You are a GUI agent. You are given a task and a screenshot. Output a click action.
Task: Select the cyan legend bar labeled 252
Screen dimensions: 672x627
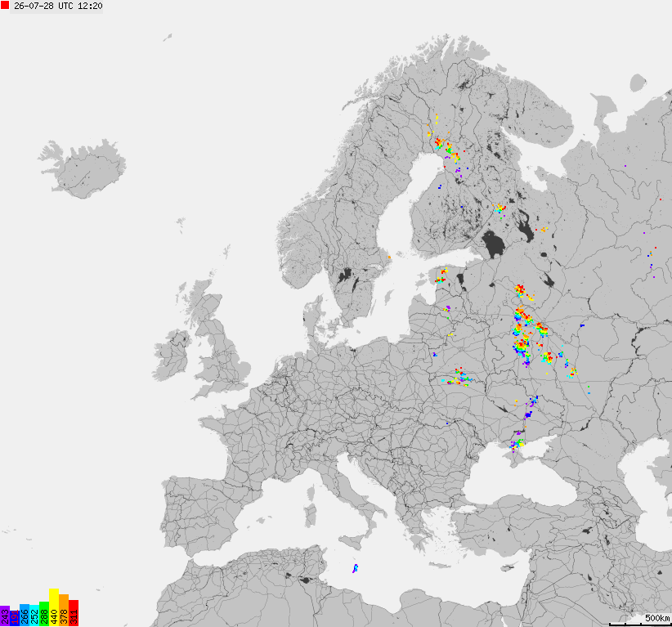[34, 616]
